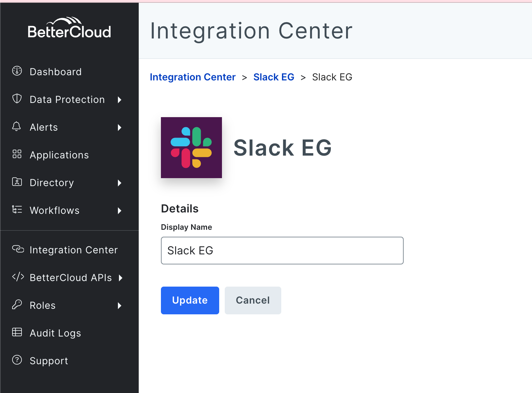Follow the Integration Center breadcrumb link
Screen dimensions: 532x393
point(192,77)
